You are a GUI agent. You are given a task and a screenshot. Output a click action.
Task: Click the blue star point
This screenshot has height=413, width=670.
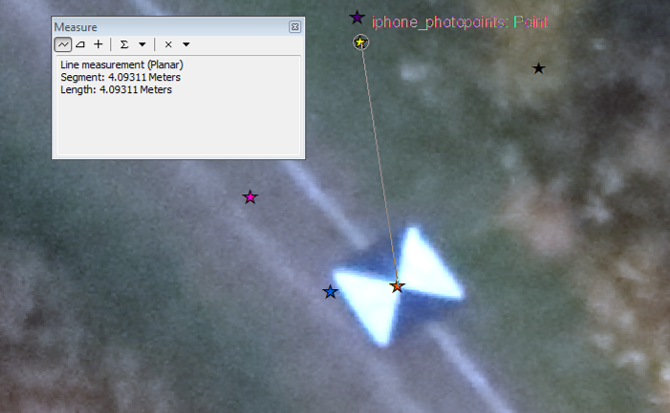tap(330, 292)
